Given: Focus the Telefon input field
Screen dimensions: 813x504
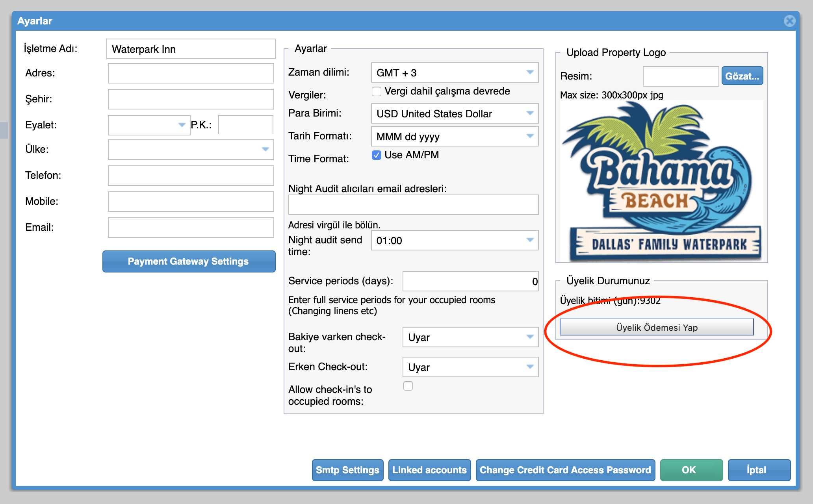Looking at the screenshot, I should pos(191,176).
